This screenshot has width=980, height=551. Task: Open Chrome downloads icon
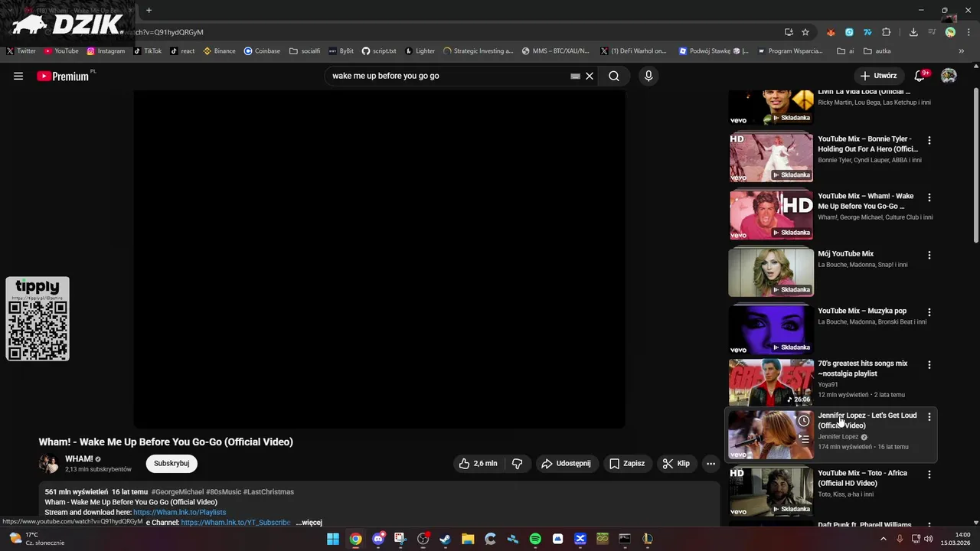pos(913,32)
